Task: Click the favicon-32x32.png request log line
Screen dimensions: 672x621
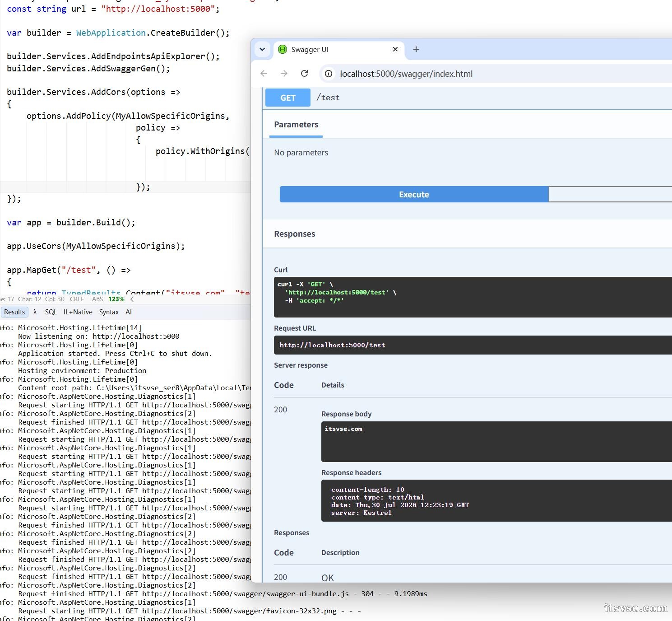Action: [190, 611]
